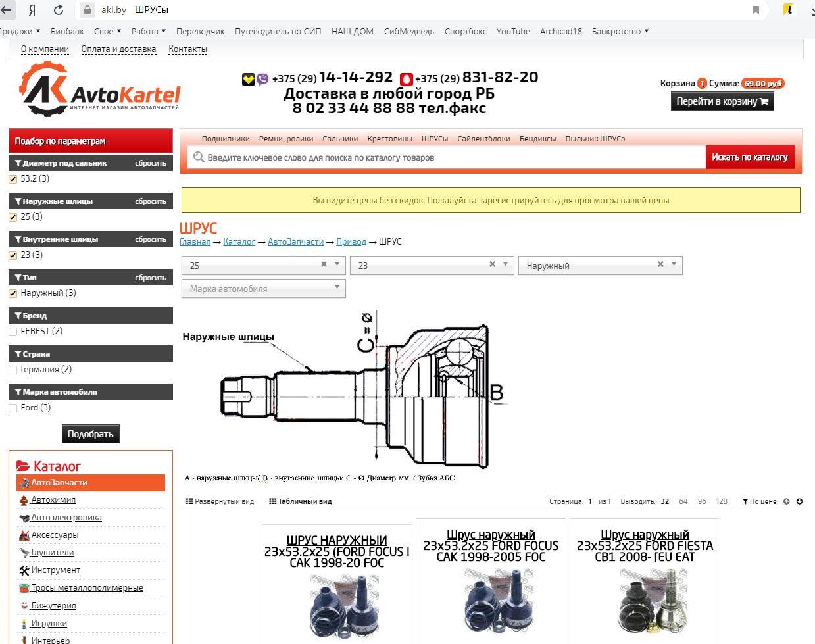Uncheck the 53.2 seal diameter checkbox
Viewport: 815px width, 644px height.
coord(12,179)
